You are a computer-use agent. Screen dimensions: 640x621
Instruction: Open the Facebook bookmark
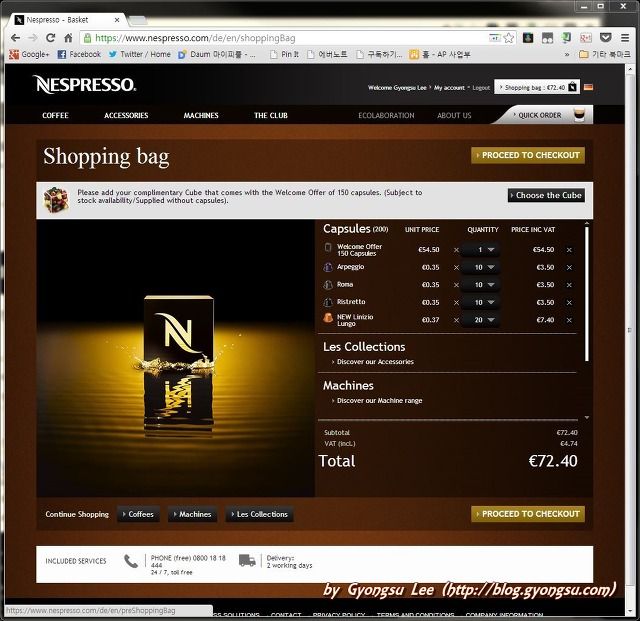[79, 54]
